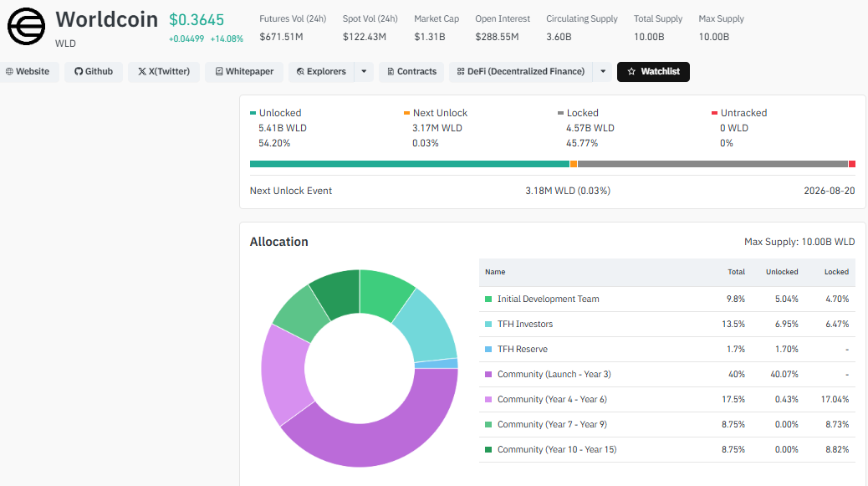Viewport: 868px width, 486px height.
Task: Click the orange next-unlock segment of progress bar
Action: [574, 164]
